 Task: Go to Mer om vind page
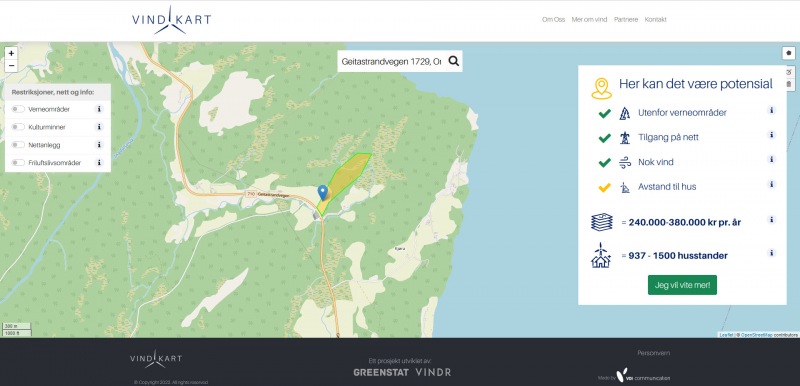pos(589,20)
